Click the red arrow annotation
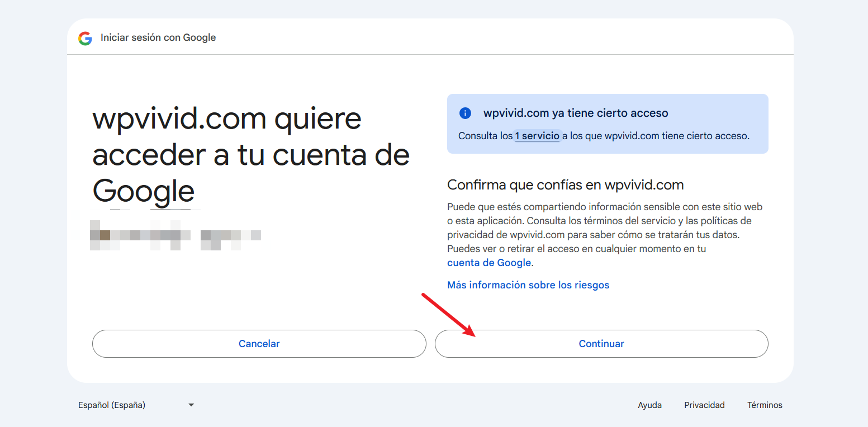This screenshot has width=868, height=427. coord(448,315)
